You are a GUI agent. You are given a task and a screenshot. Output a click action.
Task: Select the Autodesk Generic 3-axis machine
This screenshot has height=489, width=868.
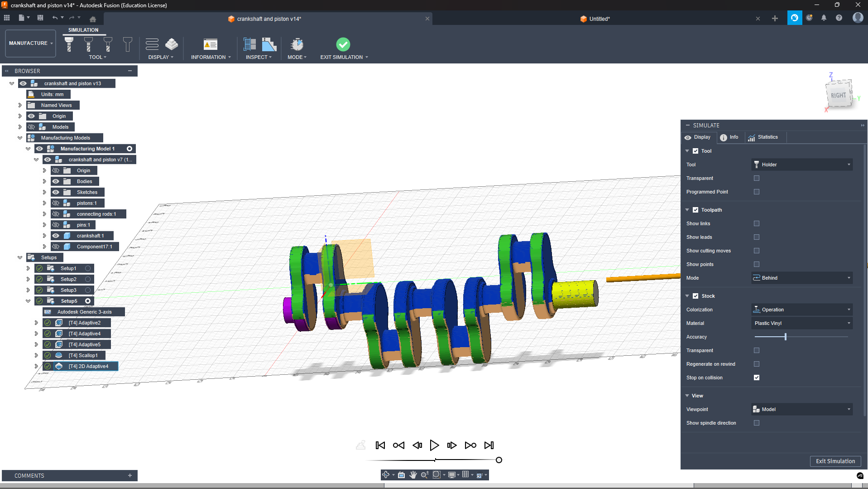[x=84, y=312]
